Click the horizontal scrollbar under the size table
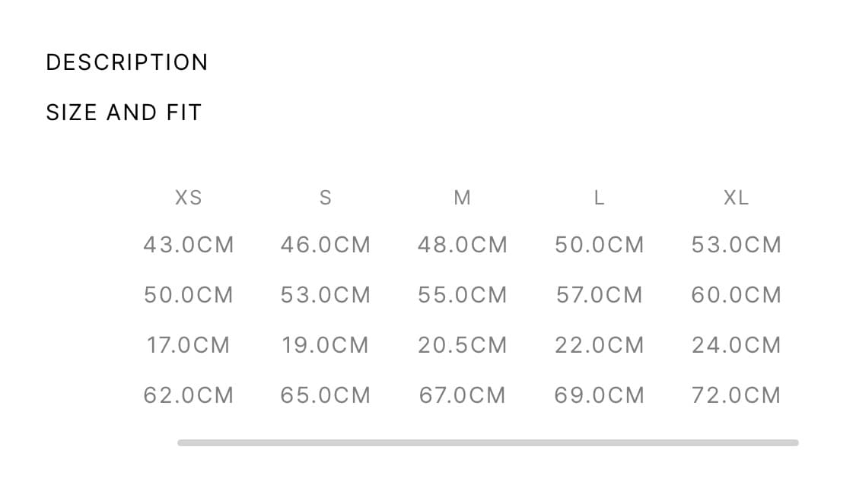This screenshot has width=856, height=504. tap(488, 442)
